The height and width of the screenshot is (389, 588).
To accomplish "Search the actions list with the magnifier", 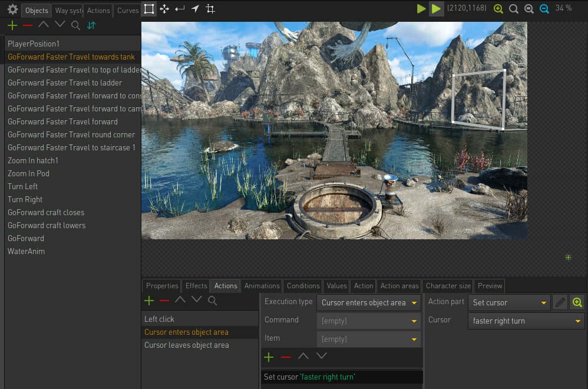I will [x=212, y=301].
